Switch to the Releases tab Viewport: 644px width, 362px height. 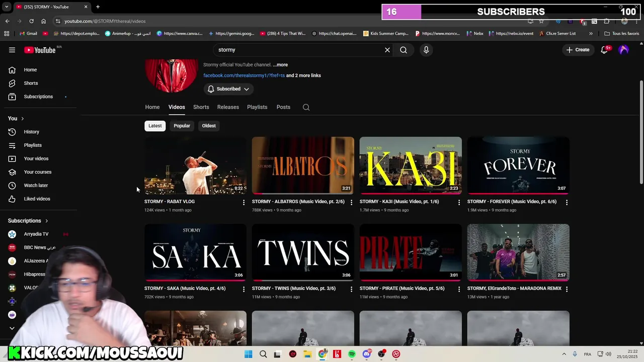pyautogui.click(x=228, y=107)
